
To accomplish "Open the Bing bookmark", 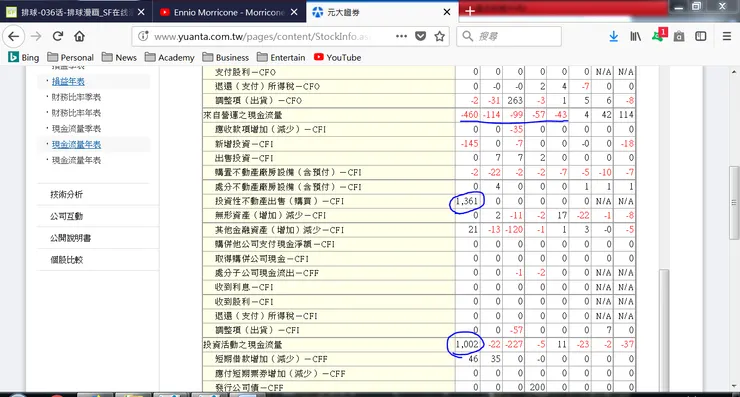I will (24, 58).
